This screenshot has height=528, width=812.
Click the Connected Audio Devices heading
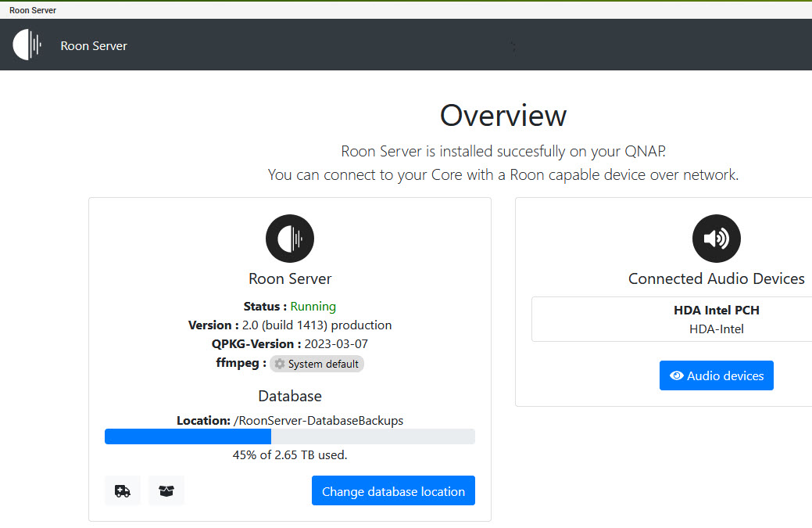(716, 278)
